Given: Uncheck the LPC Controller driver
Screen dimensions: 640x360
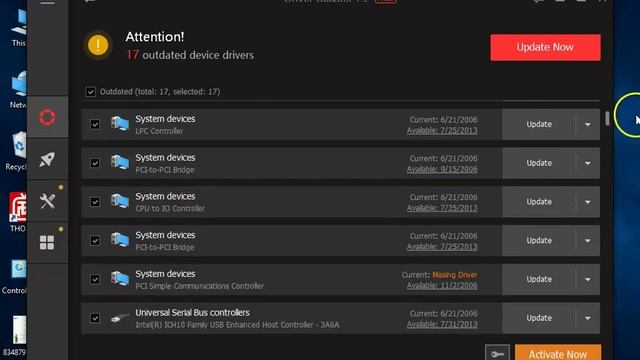Looking at the screenshot, I should [x=95, y=124].
